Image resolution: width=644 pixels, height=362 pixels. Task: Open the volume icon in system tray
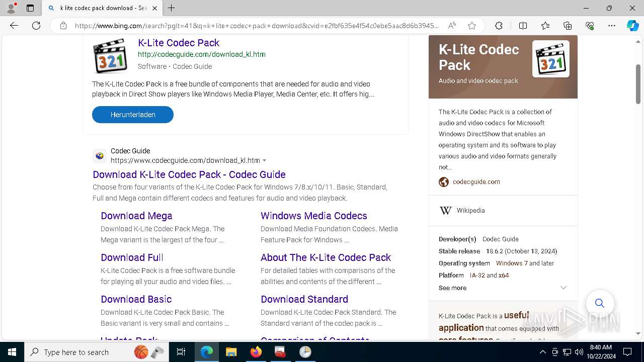pyautogui.click(x=579, y=352)
